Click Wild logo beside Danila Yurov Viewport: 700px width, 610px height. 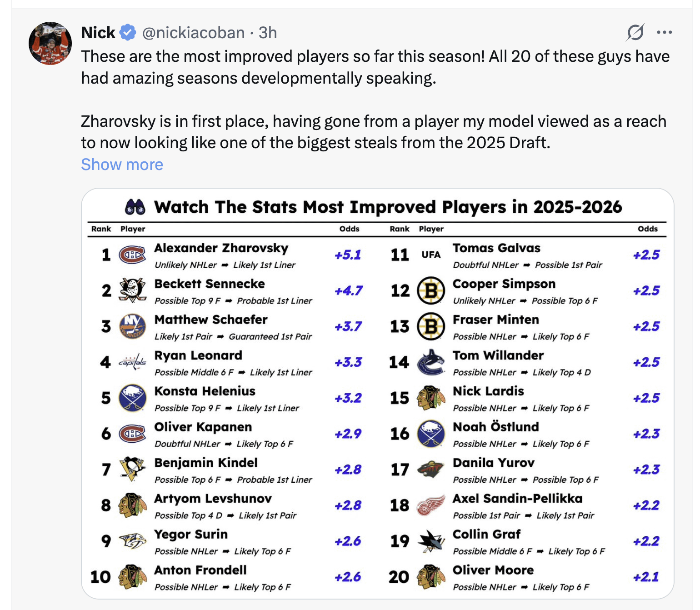coord(430,470)
